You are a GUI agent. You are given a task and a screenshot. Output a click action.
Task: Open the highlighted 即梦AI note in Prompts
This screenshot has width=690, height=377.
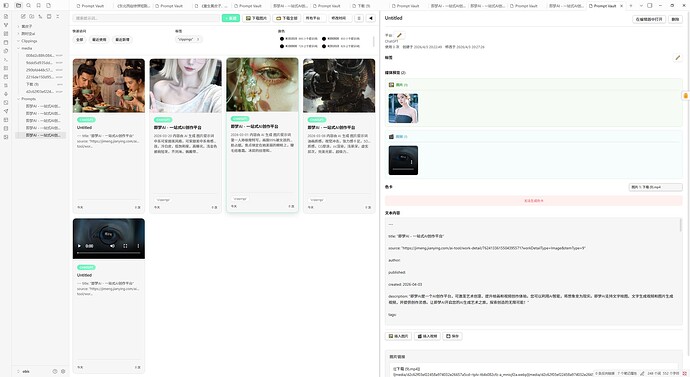coord(40,135)
